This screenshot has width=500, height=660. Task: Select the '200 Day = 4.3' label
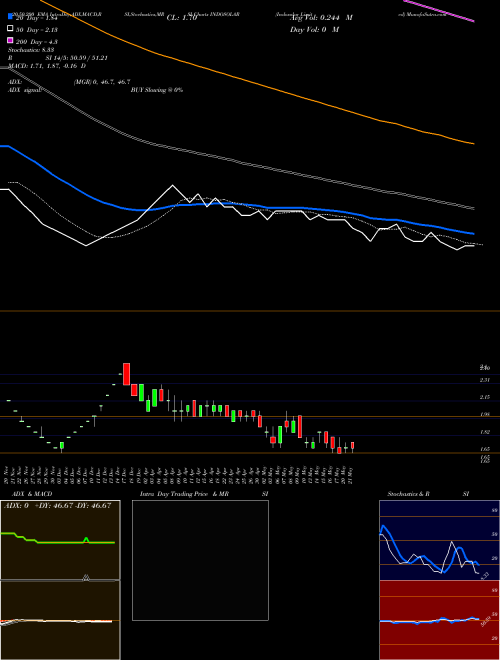click(x=37, y=42)
